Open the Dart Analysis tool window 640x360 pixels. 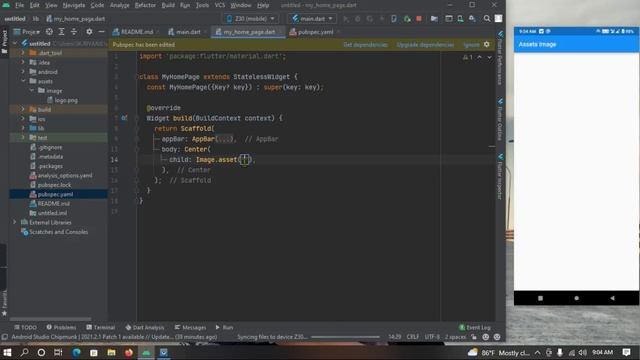coord(144,327)
